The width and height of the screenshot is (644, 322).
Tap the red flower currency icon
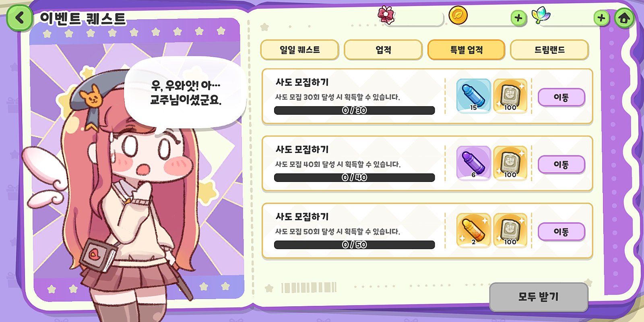(x=386, y=15)
